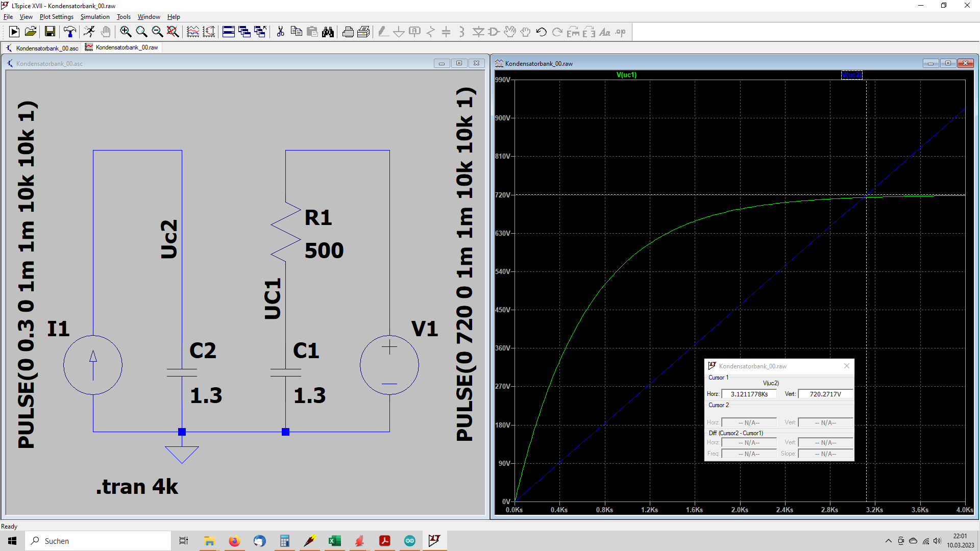Screen dimensions: 980x551
Task: Click the Close All Windows toolbar icon
Action: pos(260,32)
